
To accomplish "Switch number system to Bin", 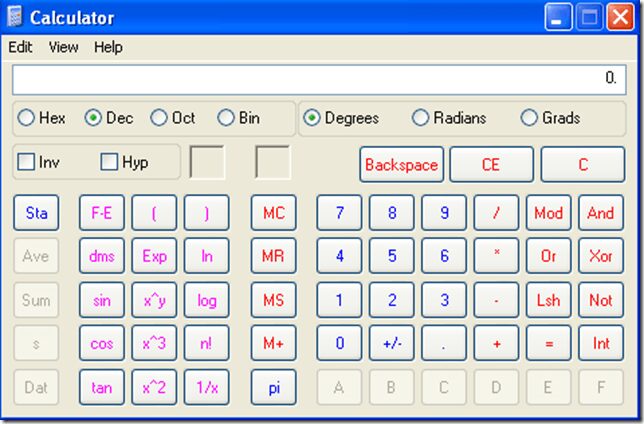I will 226,118.
